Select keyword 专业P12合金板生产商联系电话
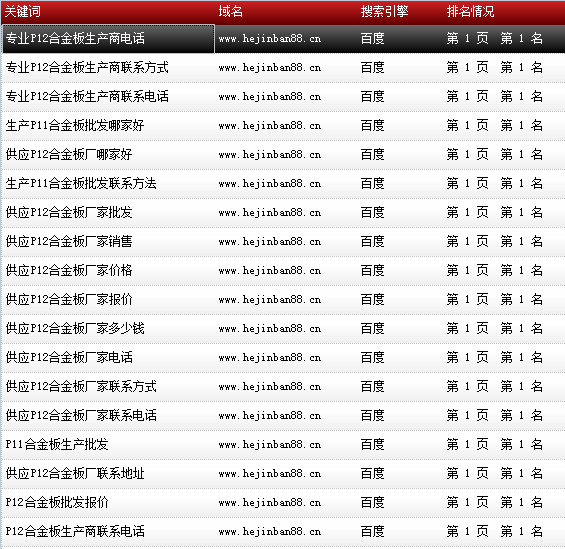565x549 pixels. coord(87,97)
